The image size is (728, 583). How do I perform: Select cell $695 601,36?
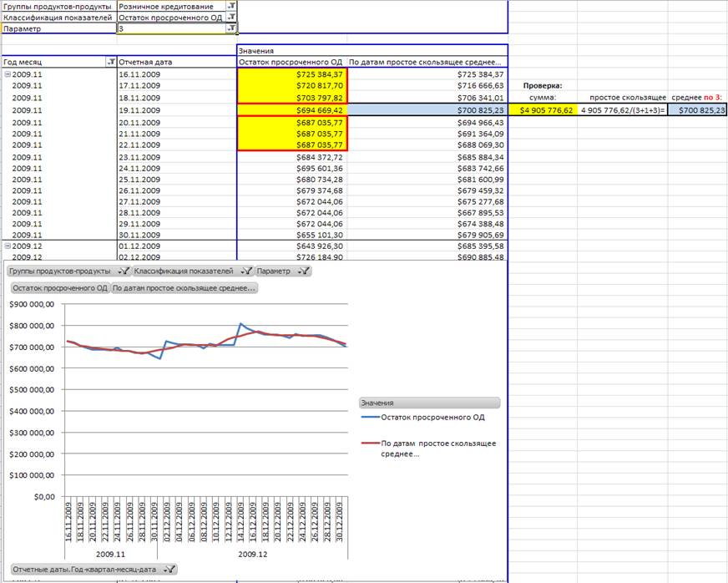pyautogui.click(x=292, y=168)
